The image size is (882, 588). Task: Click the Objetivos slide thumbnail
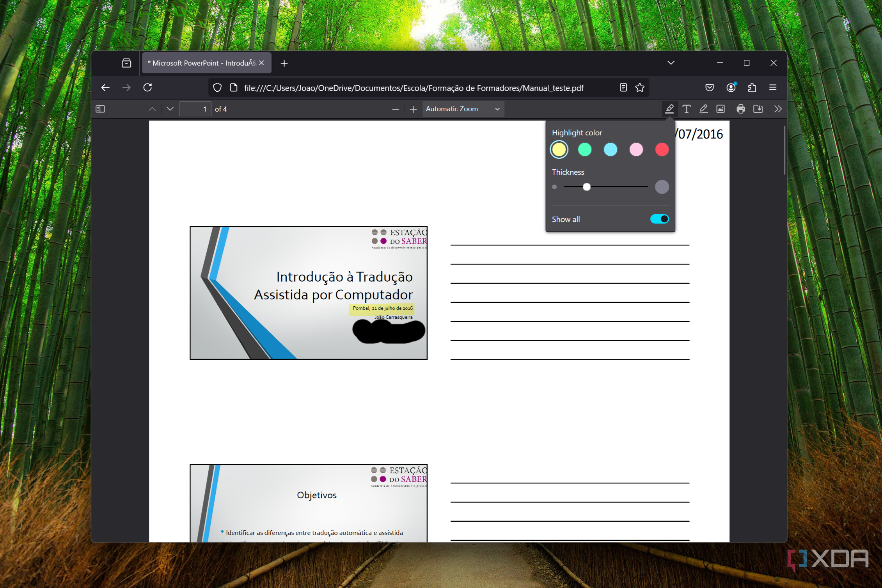pyautogui.click(x=309, y=503)
